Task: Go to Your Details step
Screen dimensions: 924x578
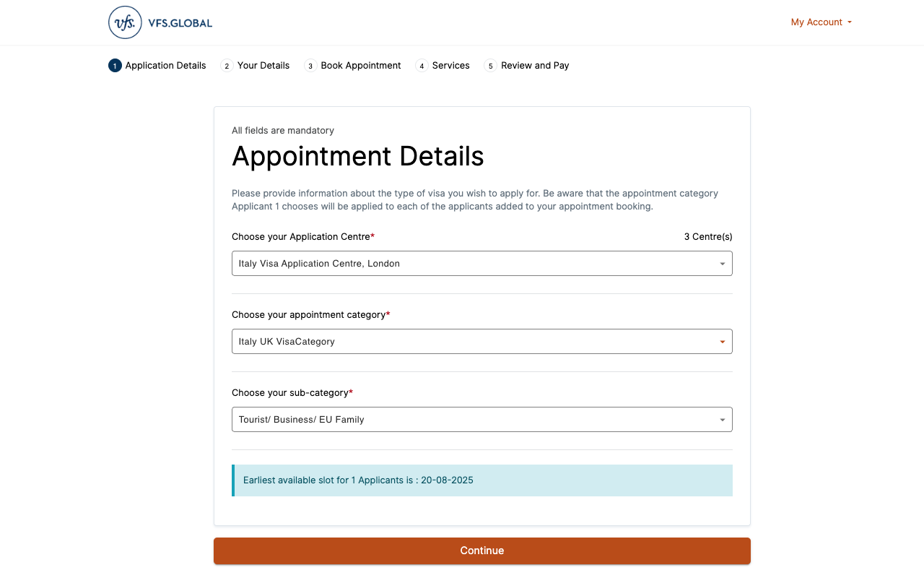Action: (x=263, y=65)
